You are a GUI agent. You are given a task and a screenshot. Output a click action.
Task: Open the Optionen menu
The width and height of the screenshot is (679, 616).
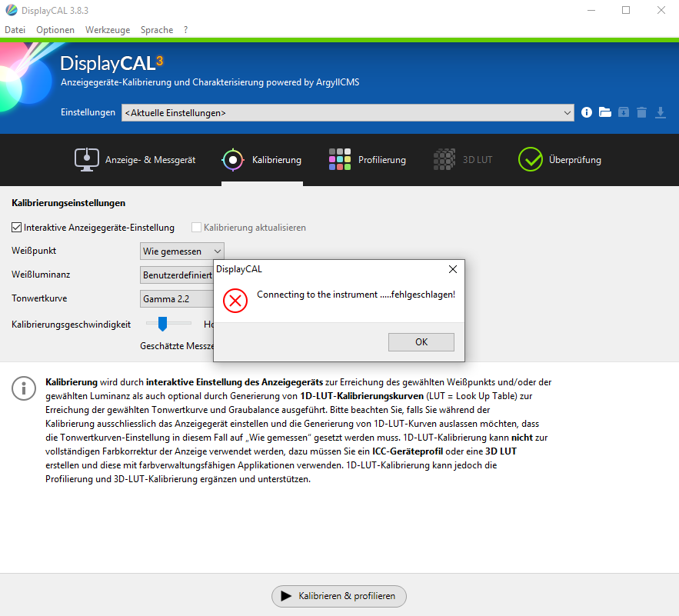(x=55, y=30)
